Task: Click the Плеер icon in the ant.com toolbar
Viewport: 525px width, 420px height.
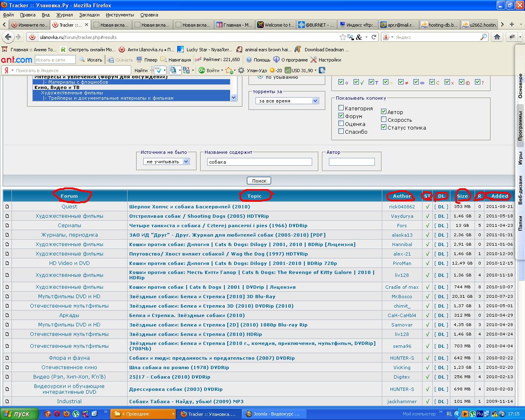Action: point(139,60)
